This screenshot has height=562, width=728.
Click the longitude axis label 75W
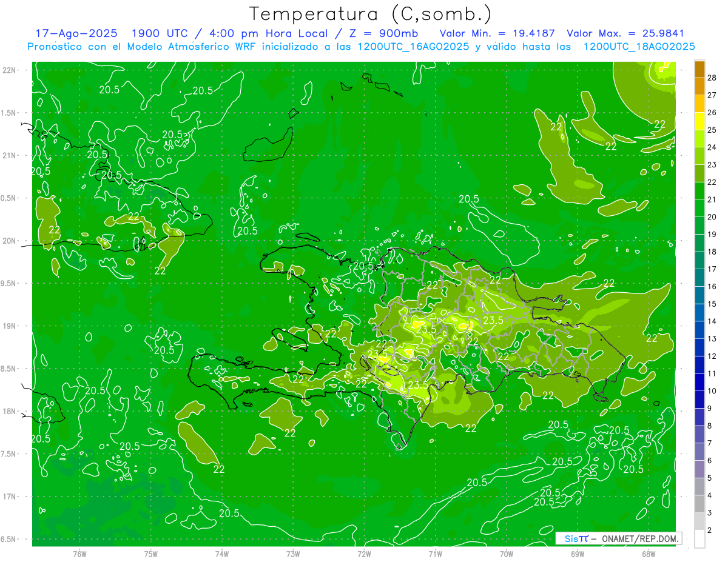[x=151, y=554]
